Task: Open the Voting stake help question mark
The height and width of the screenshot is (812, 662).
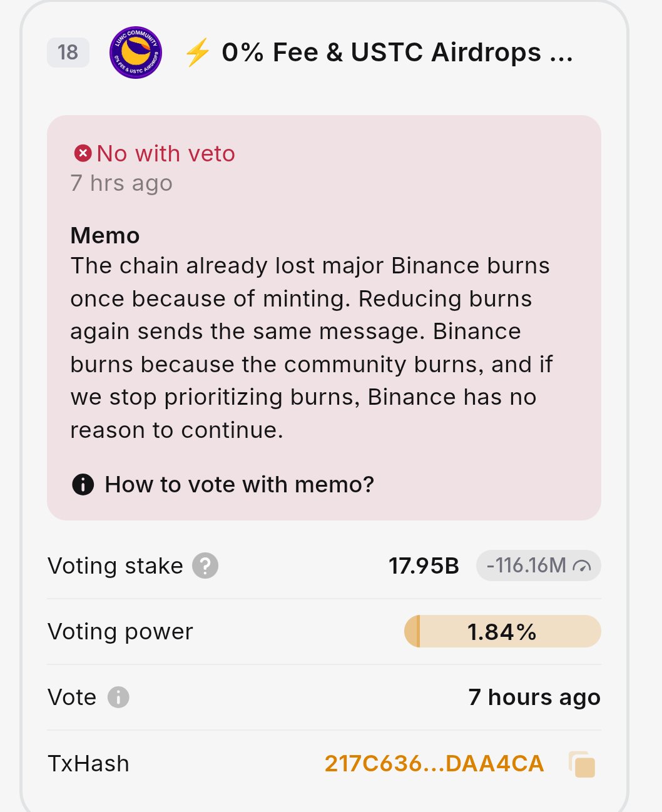Action: [205, 566]
